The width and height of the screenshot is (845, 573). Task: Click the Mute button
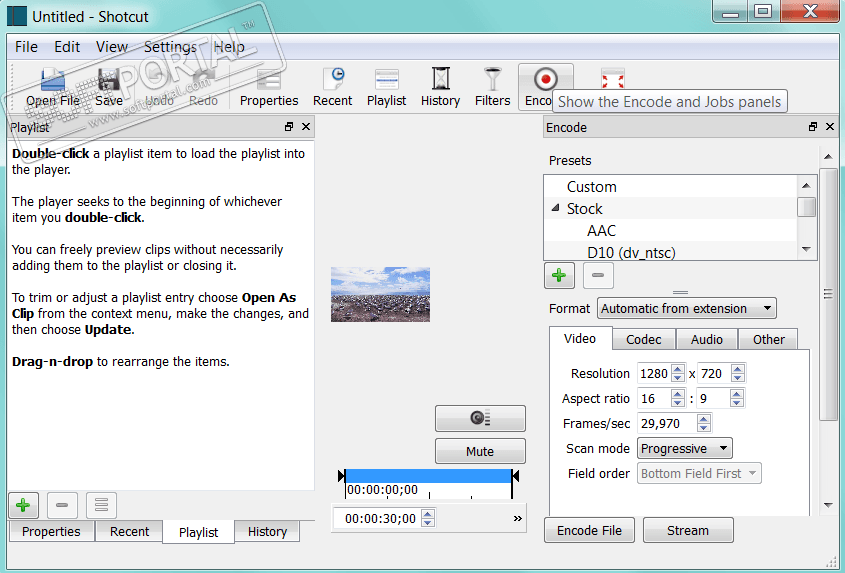click(480, 451)
